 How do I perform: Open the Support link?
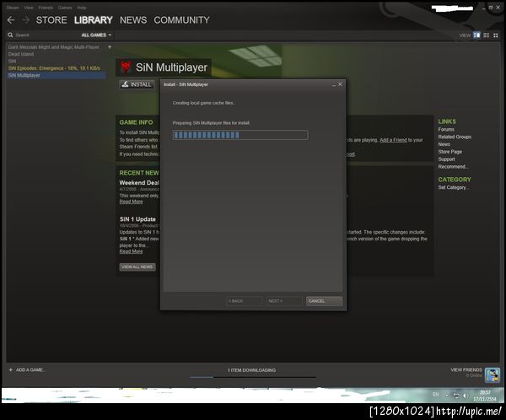coord(447,159)
